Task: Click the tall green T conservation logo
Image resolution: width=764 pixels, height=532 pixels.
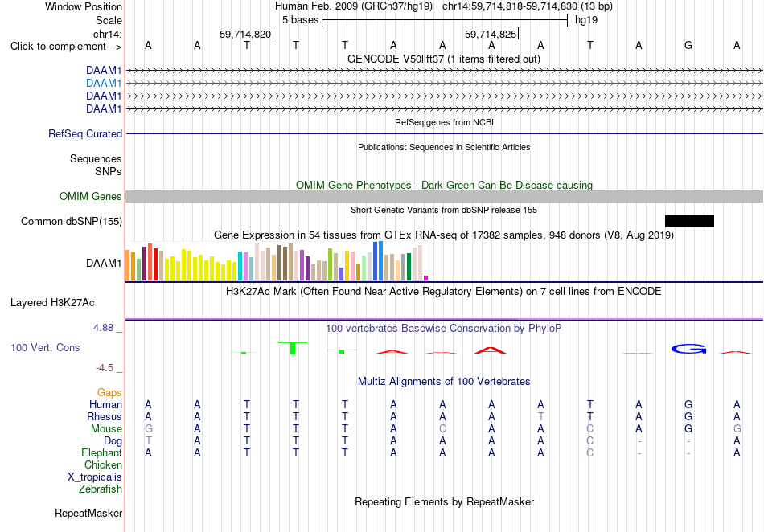Action: coord(293,347)
